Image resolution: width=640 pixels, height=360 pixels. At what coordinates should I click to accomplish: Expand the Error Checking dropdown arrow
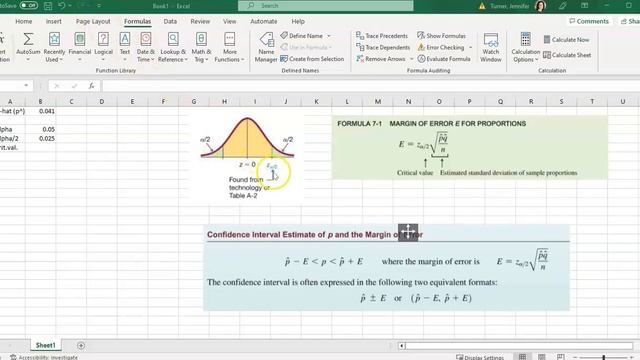click(x=470, y=47)
